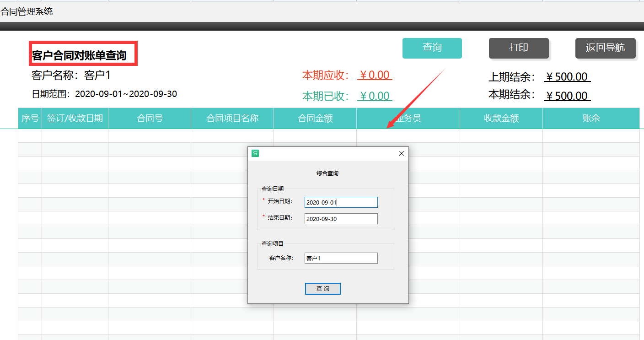Click the ¥0.00 link next to 本期已收
Viewport: 644px width, 340px height.
375,96
